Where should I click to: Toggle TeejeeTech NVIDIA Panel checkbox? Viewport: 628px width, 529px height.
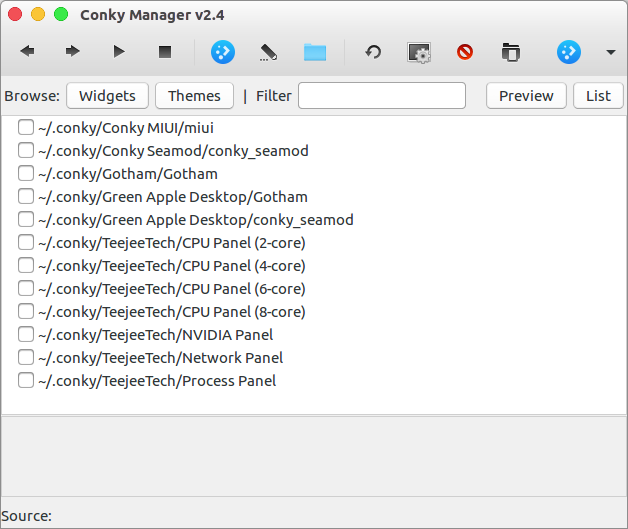coord(26,335)
